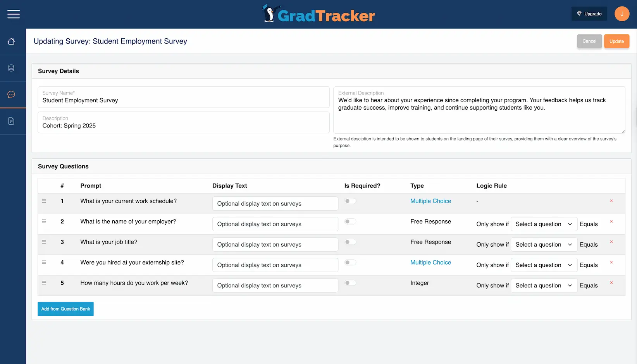Grab drag handle for question 4

[44, 263]
